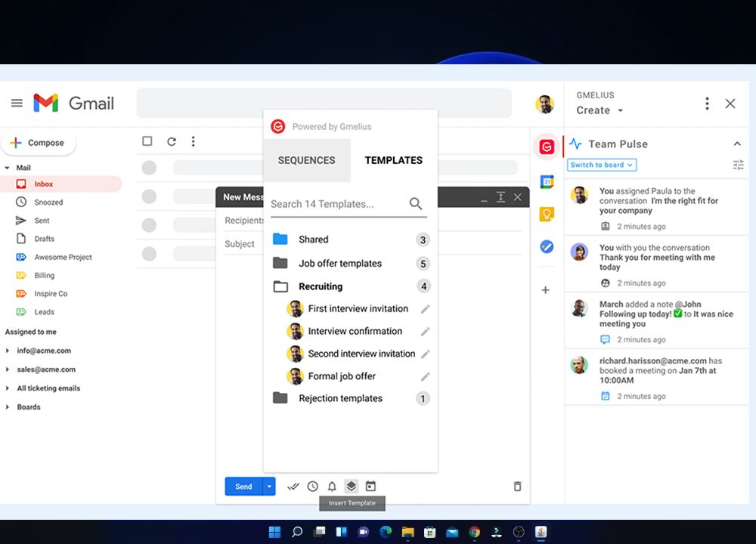Open Microsoft Edge from the taskbar

pyautogui.click(x=386, y=532)
